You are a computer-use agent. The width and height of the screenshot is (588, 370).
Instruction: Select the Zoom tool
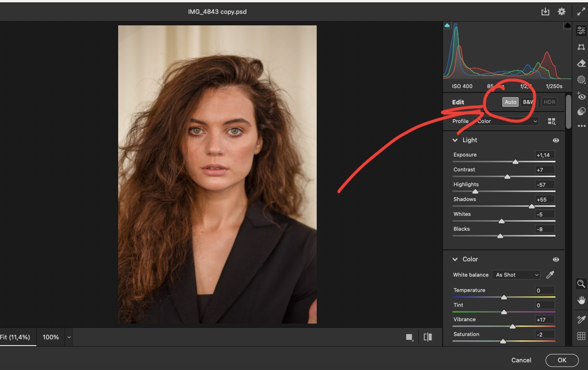581,283
